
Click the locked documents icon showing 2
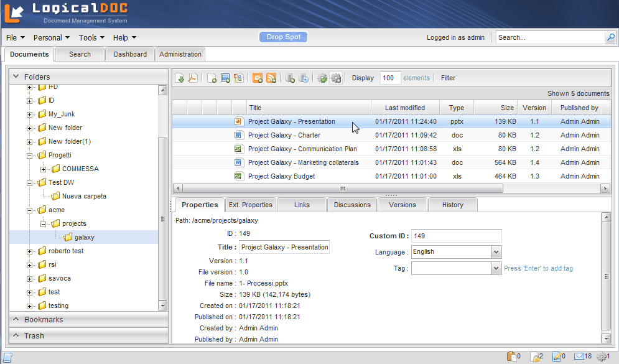pos(535,357)
